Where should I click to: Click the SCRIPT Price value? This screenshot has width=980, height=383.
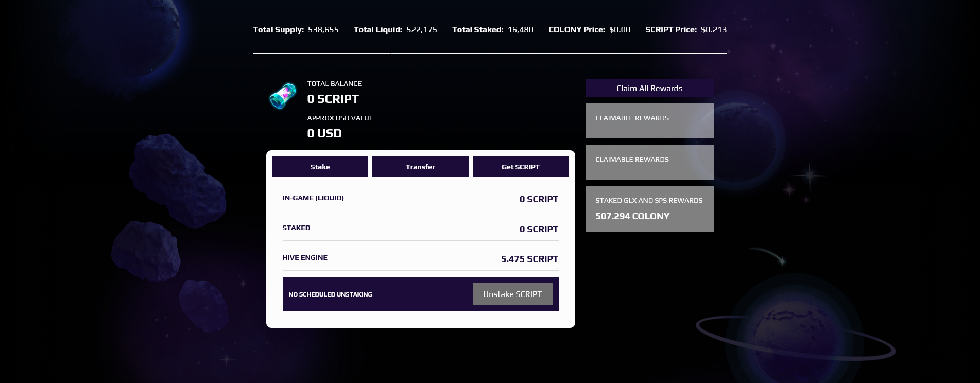click(x=713, y=30)
